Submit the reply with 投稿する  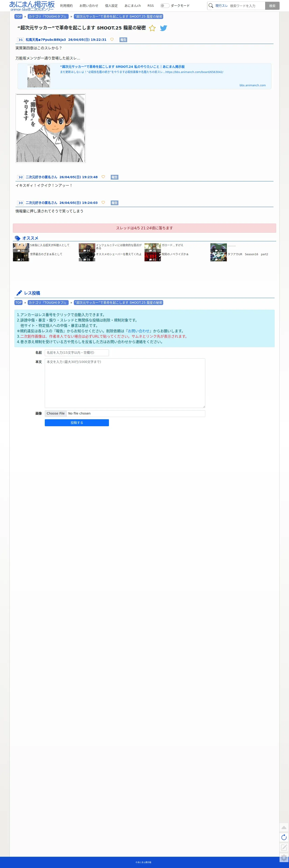(77, 423)
